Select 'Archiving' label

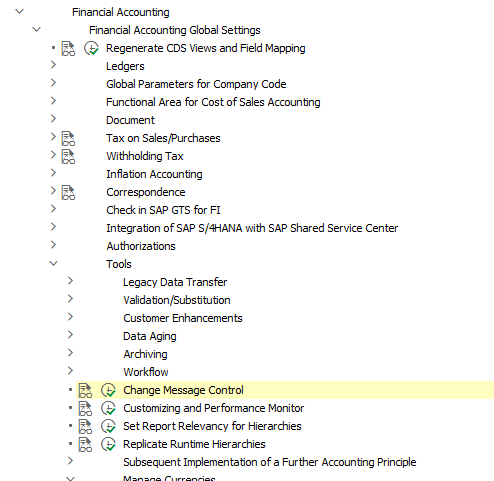pyautogui.click(x=145, y=354)
